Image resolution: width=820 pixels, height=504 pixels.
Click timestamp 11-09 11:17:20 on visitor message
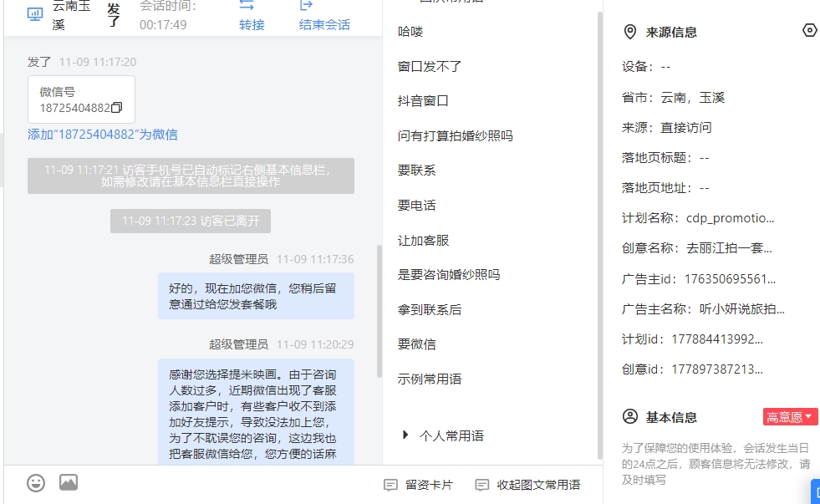click(98, 62)
